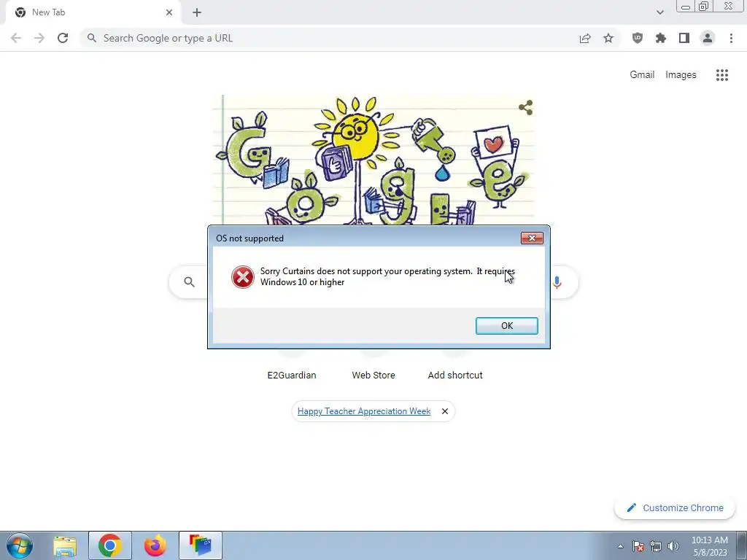Open Happy Teacher Appreciation Week link
The width and height of the screenshot is (747, 560).
364,411
